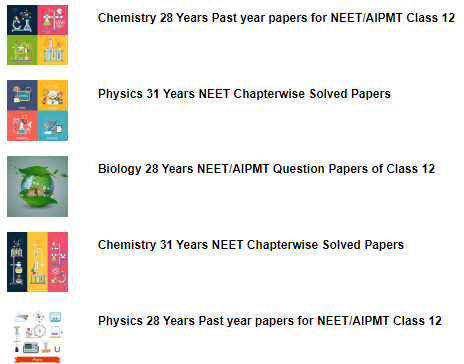Click the chalkboard tile in Physics 31 thumbnail
The width and height of the screenshot is (464, 364).
22,95
